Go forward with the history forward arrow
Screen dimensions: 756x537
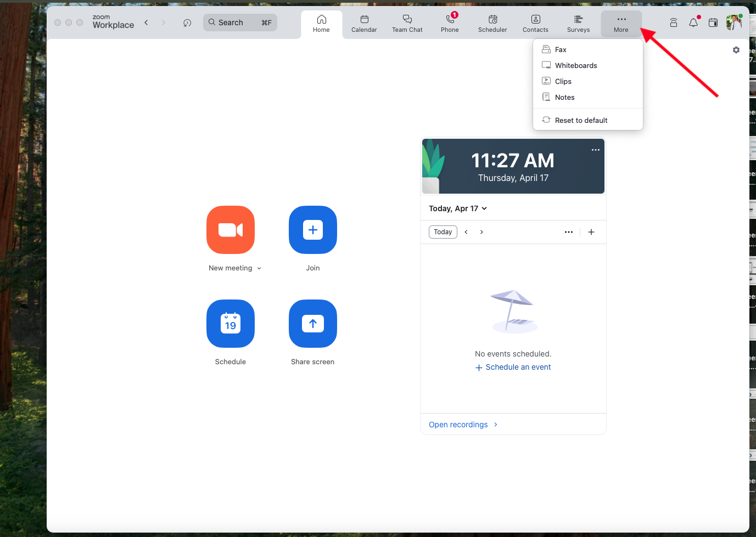163,22
